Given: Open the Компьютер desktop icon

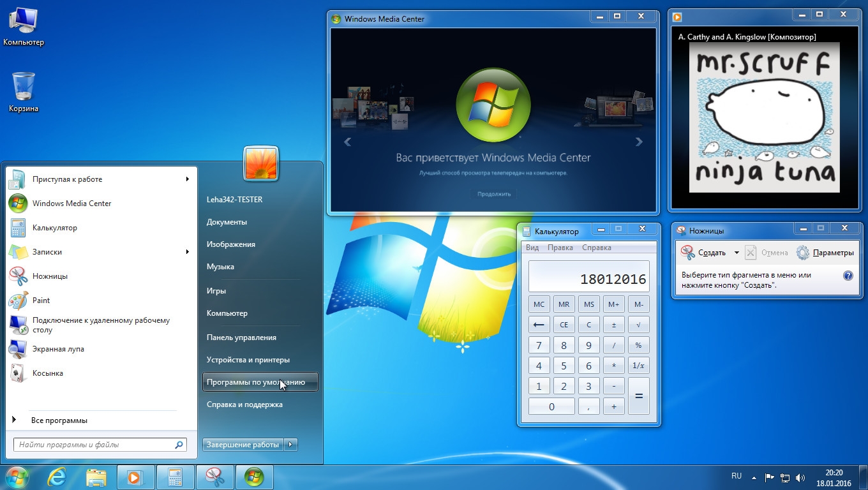Looking at the screenshot, I should (24, 27).
